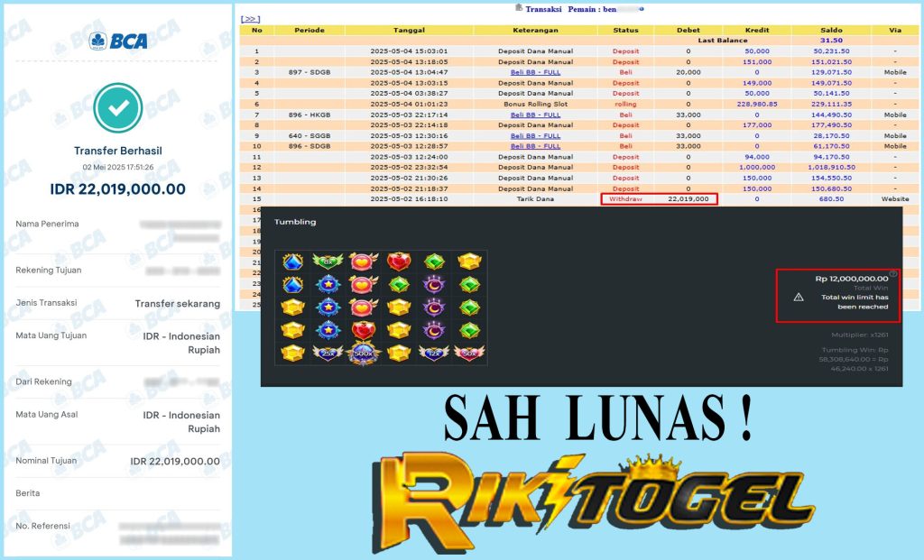The image size is (924, 560).
Task: Click the Keterangan column header
Action: 535,30
